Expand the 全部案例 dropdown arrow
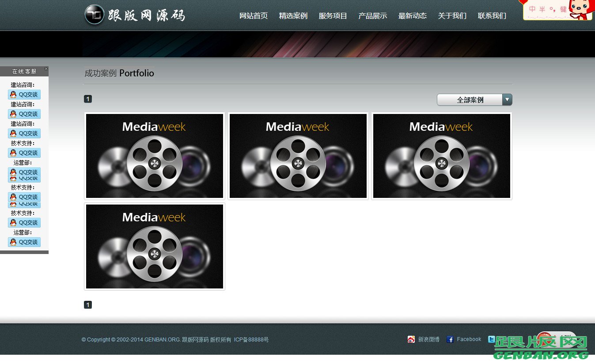The height and width of the screenshot is (364, 595). click(507, 100)
